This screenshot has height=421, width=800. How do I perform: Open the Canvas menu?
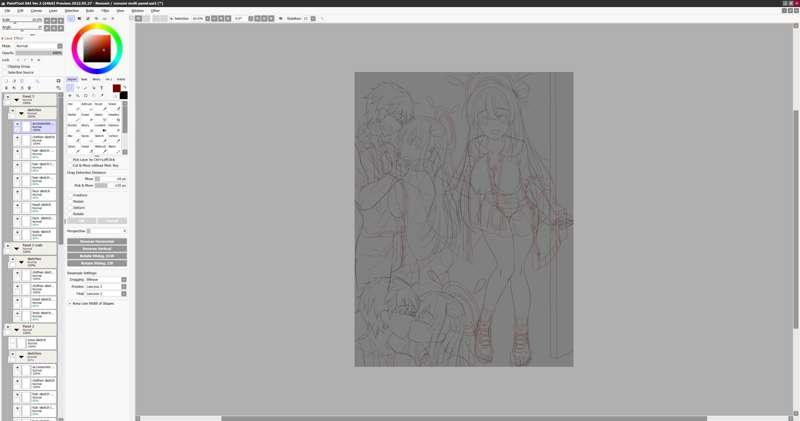[36, 11]
